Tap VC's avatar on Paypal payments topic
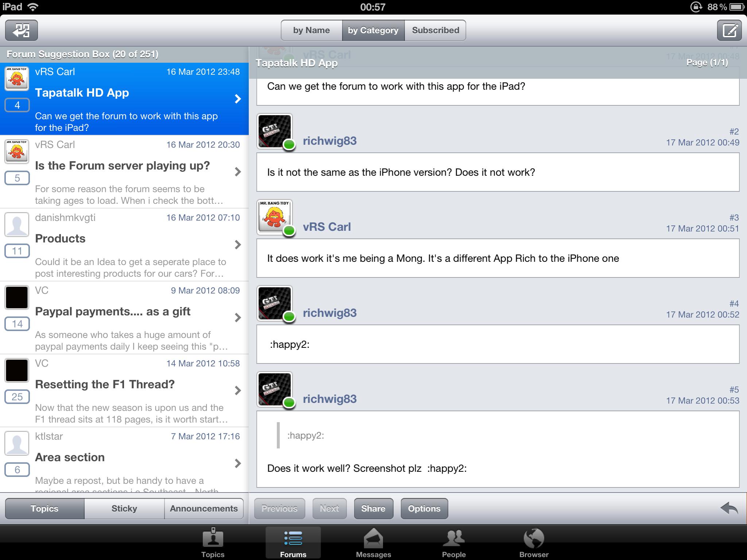 click(x=17, y=297)
